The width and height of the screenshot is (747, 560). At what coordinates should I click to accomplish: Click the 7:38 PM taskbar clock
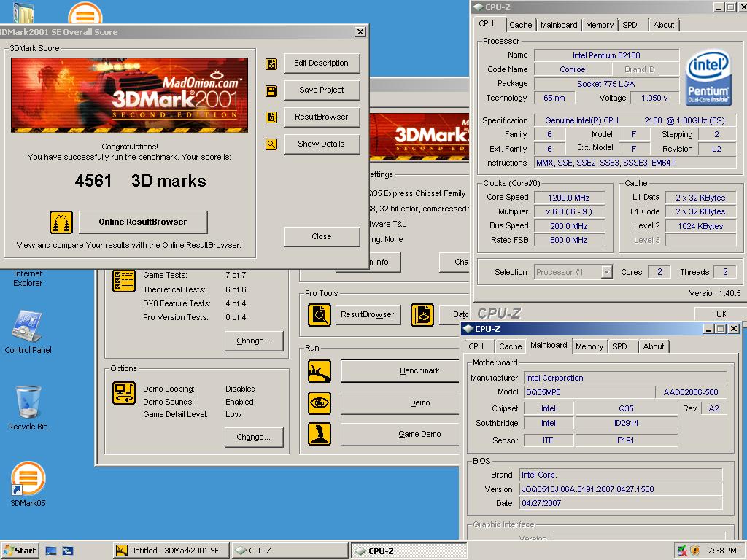pyautogui.click(x=721, y=551)
